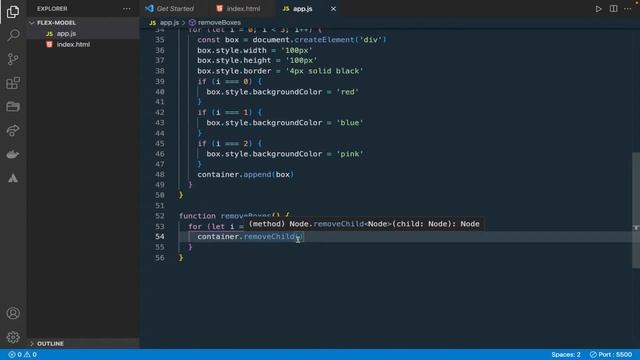Split the editor to the right
This screenshot has height=360, width=640.
[613, 9]
